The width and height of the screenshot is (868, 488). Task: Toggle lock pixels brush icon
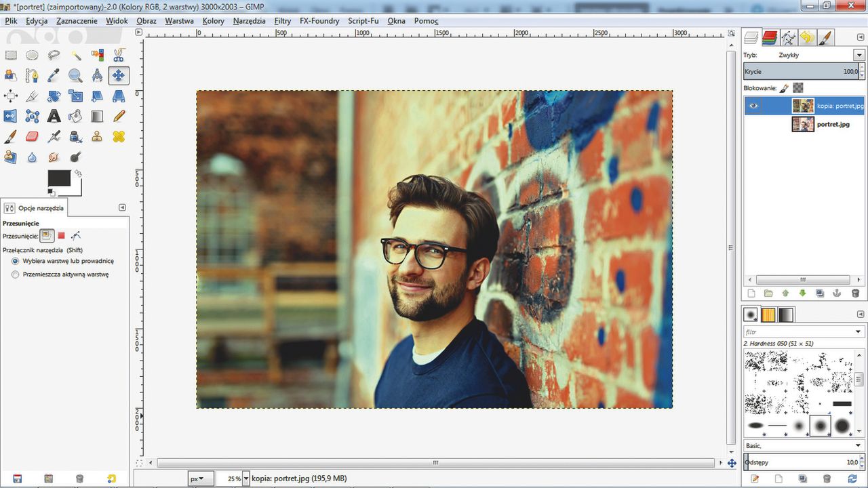(785, 87)
